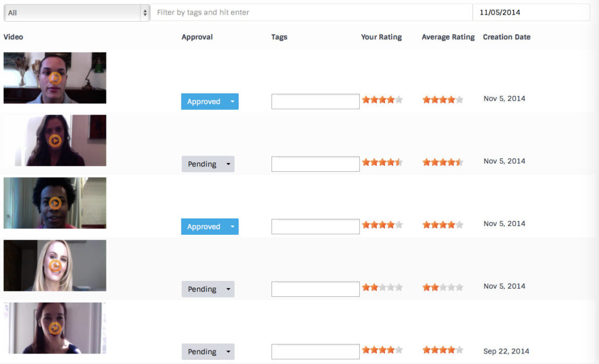Sort by the Creation Date column header
The image size is (599, 364).
tap(507, 37)
